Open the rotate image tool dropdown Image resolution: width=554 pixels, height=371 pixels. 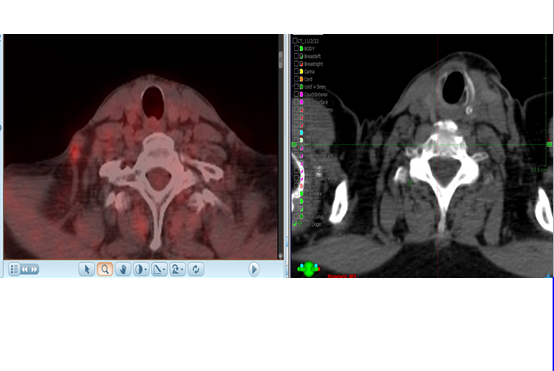pos(177,269)
